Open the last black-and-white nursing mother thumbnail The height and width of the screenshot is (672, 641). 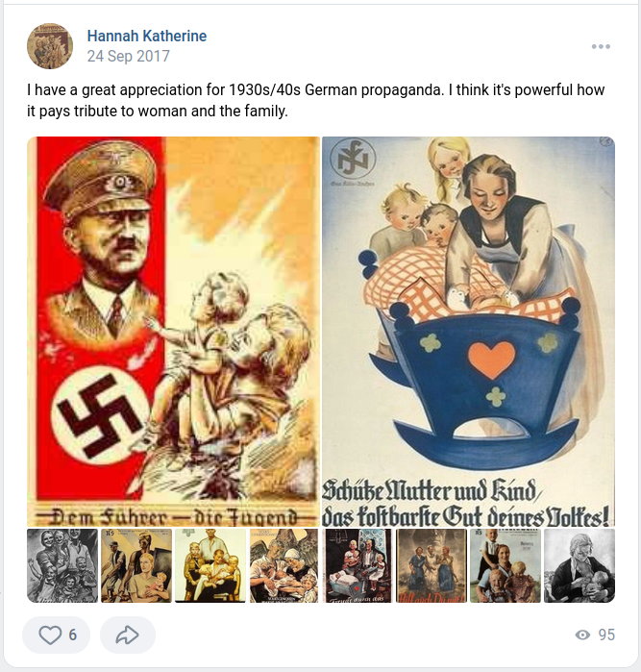pyautogui.click(x=579, y=565)
